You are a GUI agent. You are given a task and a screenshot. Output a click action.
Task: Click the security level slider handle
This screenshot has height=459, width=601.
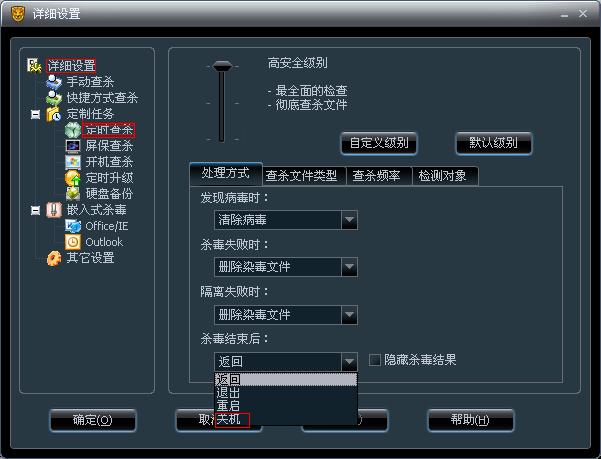point(222,66)
